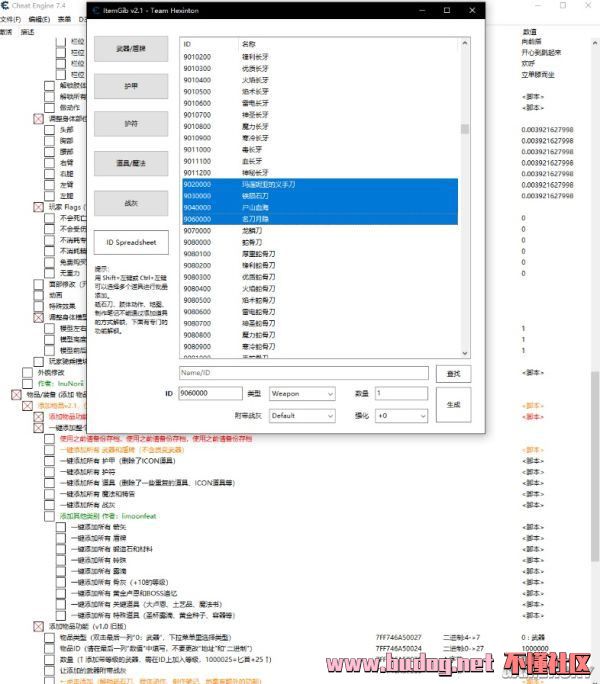This screenshot has height=684, width=600.
Task: Click the 数量 quantity field showing 1
Action: tap(401, 393)
